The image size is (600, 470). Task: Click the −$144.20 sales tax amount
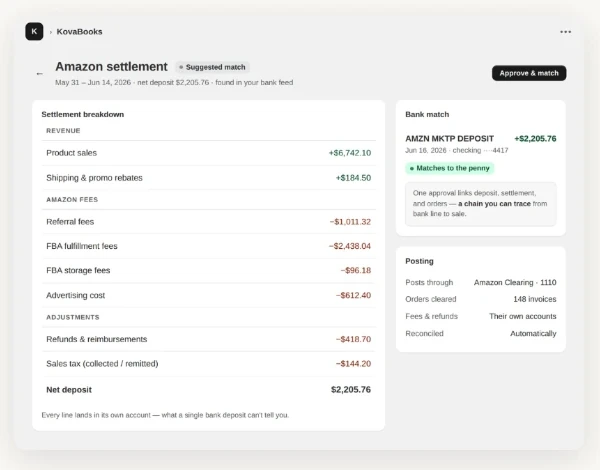click(353, 364)
